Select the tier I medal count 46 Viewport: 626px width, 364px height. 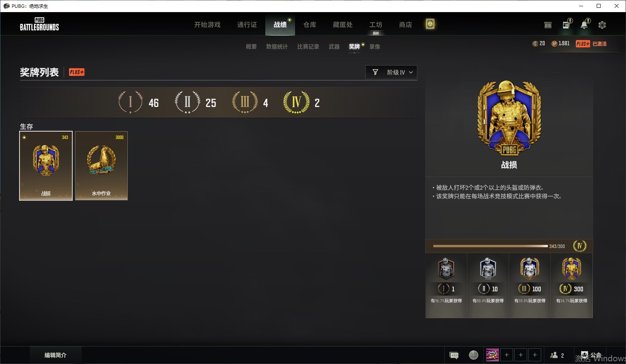click(x=139, y=103)
